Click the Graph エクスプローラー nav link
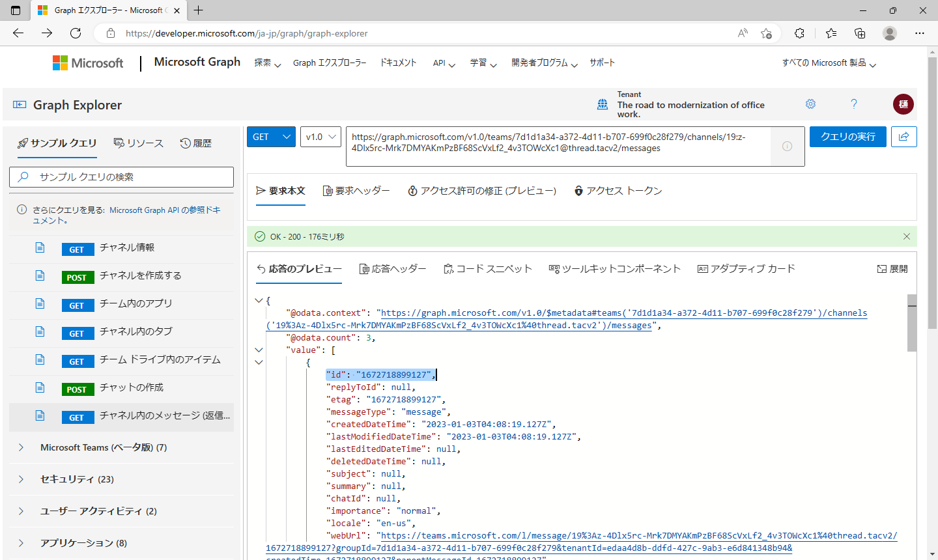Viewport: 938px width, 560px height. [330, 63]
